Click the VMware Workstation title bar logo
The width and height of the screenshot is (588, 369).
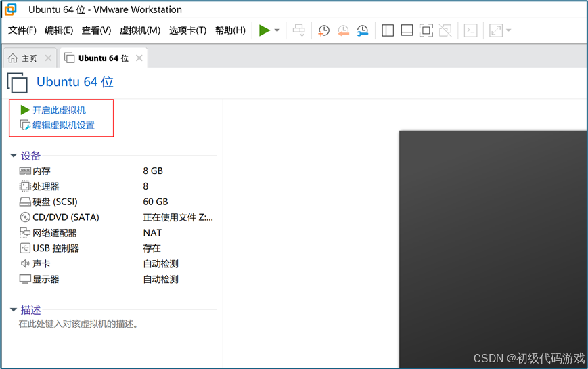(x=11, y=9)
